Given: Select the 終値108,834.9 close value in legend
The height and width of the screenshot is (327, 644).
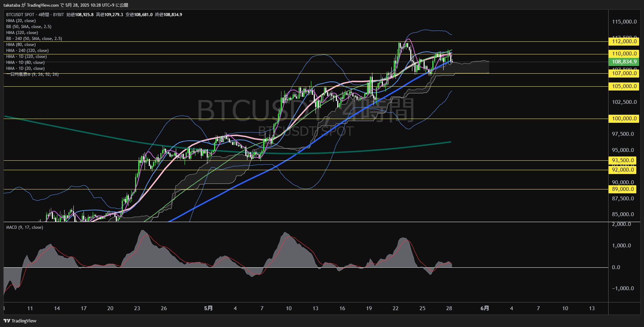Looking at the screenshot, I should [x=168, y=15].
